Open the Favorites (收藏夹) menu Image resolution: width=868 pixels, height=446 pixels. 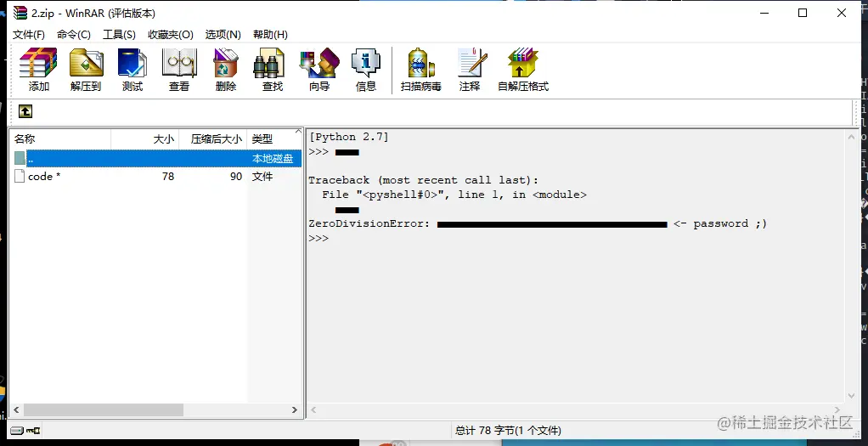(171, 34)
